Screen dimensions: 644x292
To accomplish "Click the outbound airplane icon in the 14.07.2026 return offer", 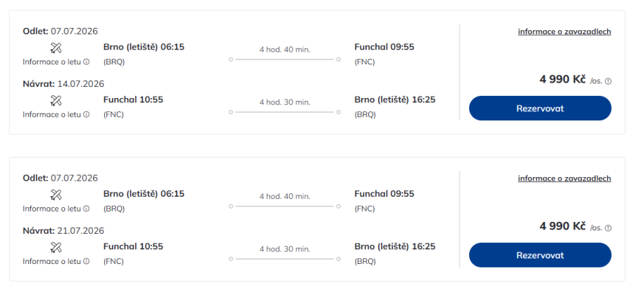I will point(57,48).
